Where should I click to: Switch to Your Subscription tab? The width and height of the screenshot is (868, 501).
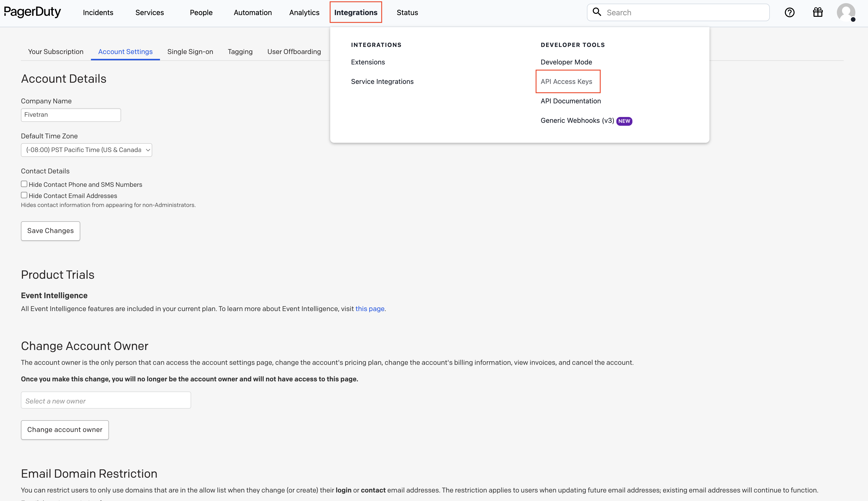pos(55,51)
